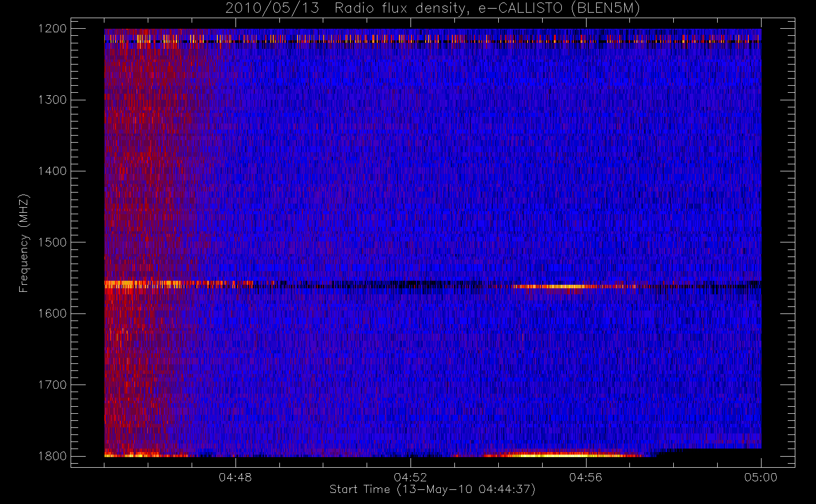Click the 04:48 time tick label
This screenshot has width=816, height=504.
pos(235,477)
